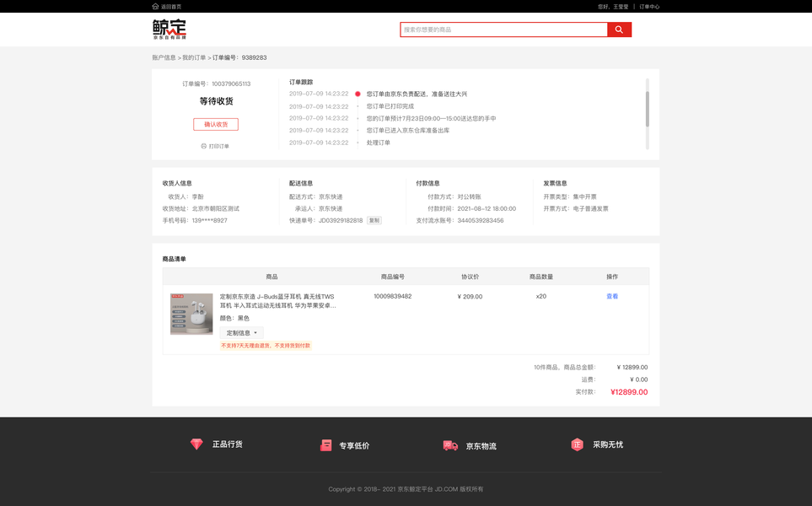The height and width of the screenshot is (506, 812).
Task: Click the 专享低价 tag icon
Action: click(x=325, y=445)
